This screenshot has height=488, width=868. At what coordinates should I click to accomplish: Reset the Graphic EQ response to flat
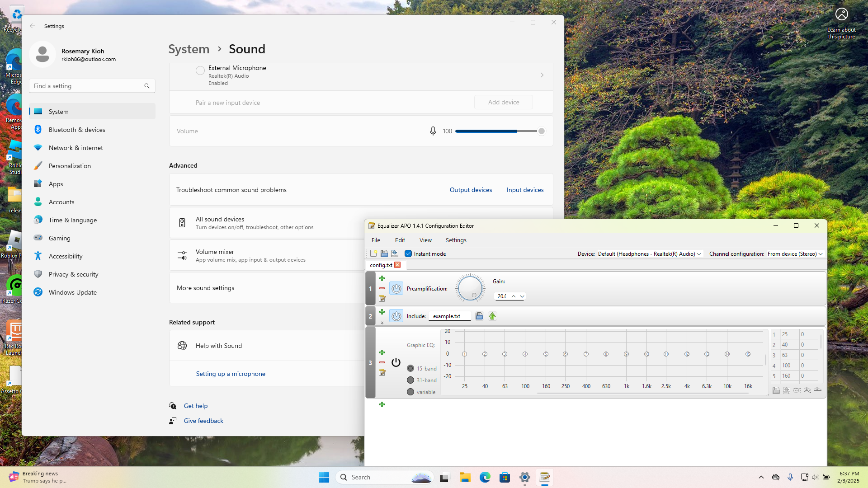[818, 390]
